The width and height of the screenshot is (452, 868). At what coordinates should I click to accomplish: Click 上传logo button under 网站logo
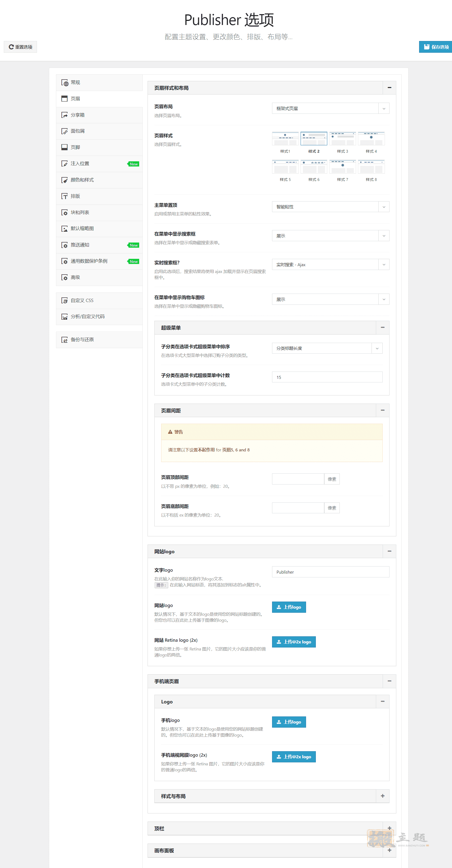tap(289, 607)
